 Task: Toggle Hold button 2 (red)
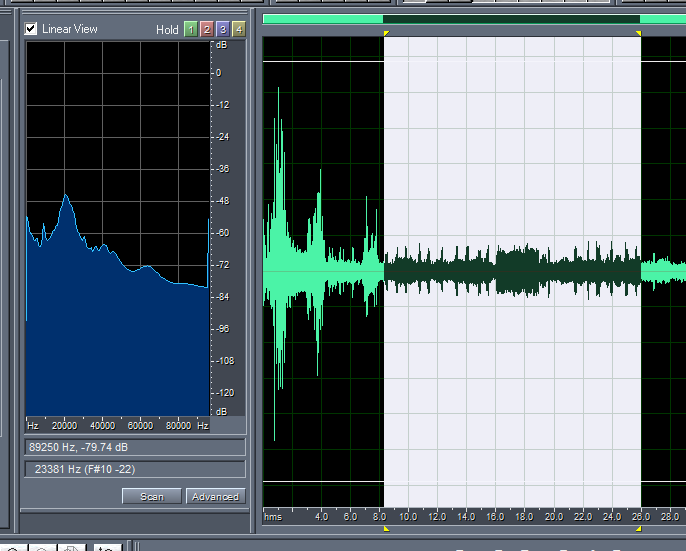coord(207,29)
